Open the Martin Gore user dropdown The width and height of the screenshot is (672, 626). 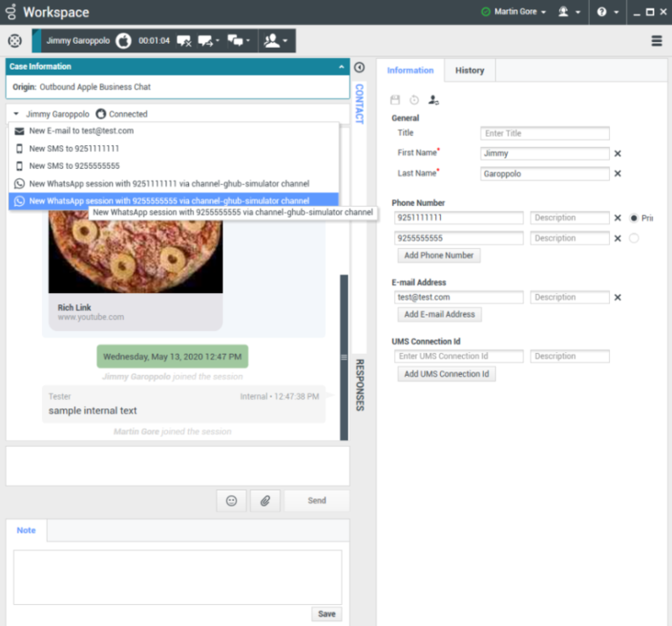[x=513, y=12]
